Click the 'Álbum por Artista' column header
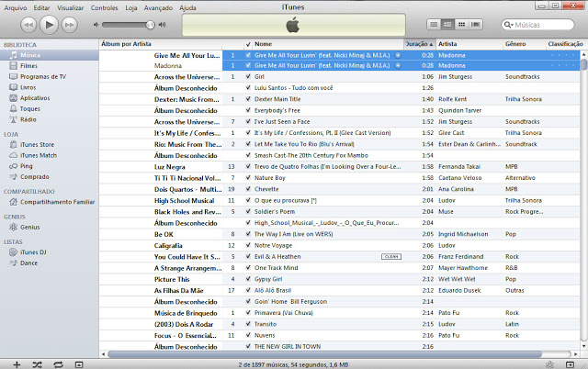 tap(129, 44)
